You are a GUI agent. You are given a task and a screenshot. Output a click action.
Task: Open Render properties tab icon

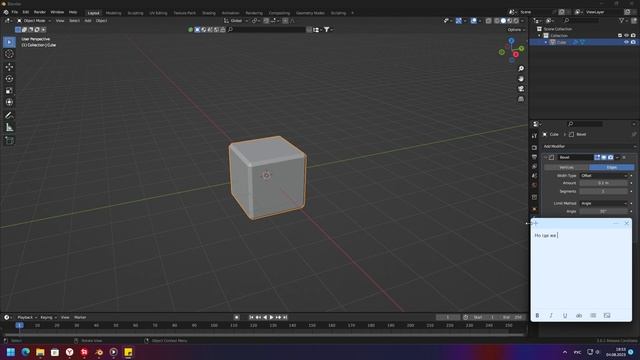click(534, 147)
